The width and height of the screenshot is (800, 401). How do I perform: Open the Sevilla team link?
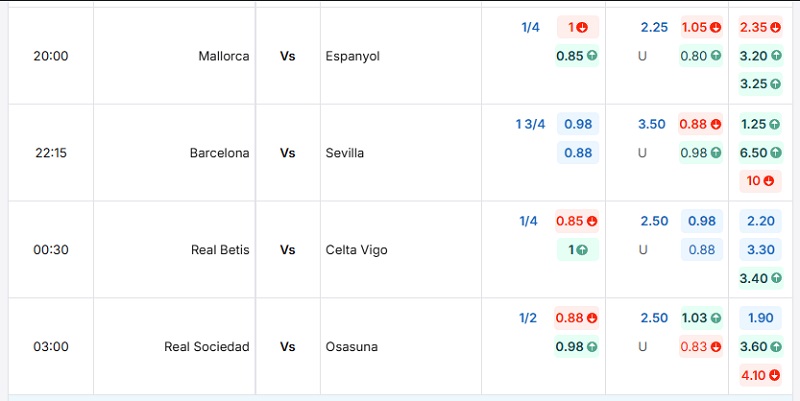coord(345,153)
